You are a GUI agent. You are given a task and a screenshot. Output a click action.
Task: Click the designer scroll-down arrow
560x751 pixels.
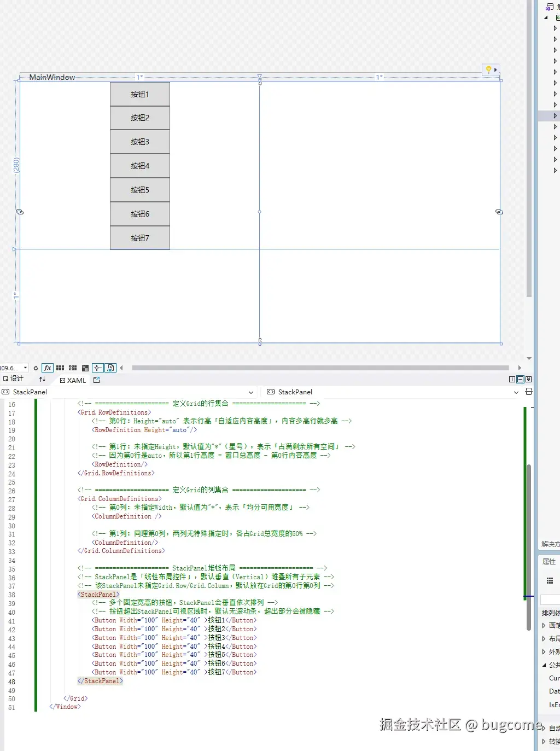tap(529, 358)
